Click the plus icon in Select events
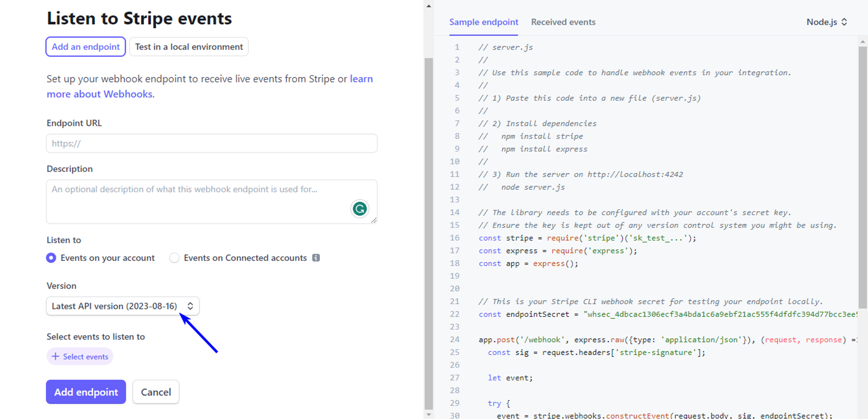This screenshot has height=419, width=868. 55,356
